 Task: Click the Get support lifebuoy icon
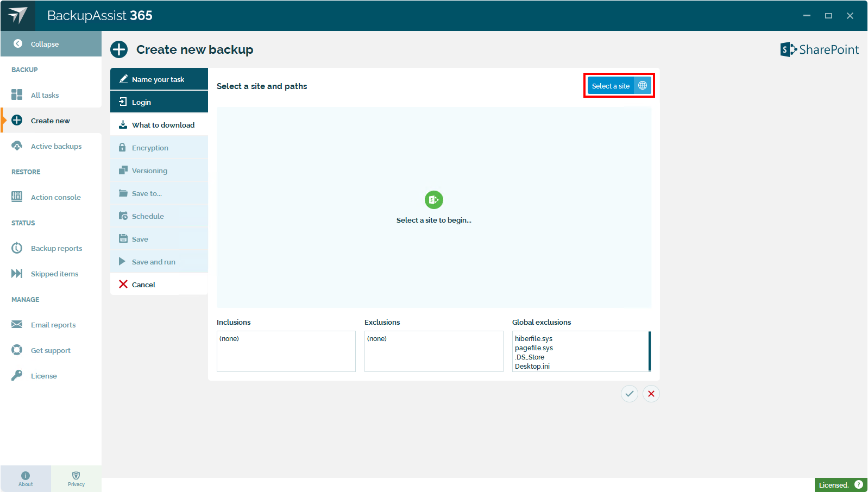[x=17, y=350]
